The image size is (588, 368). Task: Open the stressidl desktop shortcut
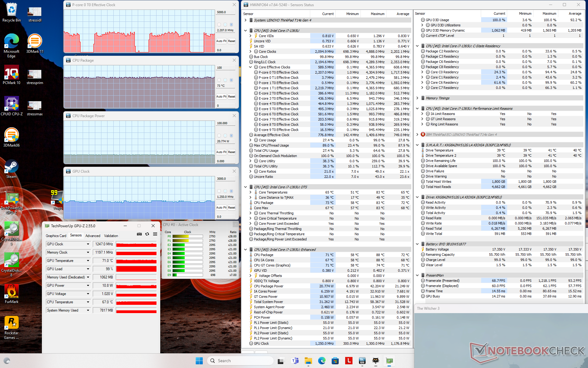point(35,14)
